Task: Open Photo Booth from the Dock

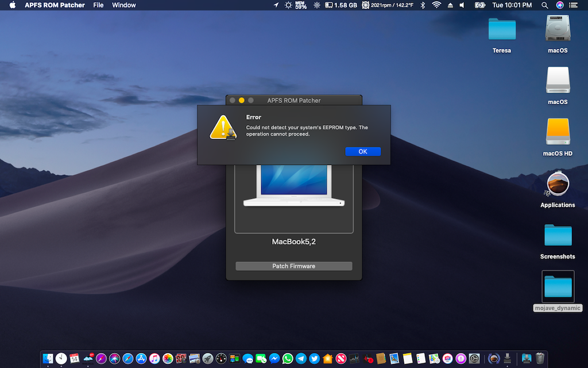Action: (x=181, y=359)
